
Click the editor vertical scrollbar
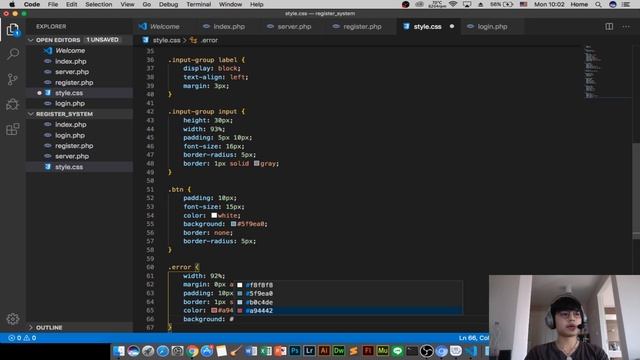tap(636, 190)
